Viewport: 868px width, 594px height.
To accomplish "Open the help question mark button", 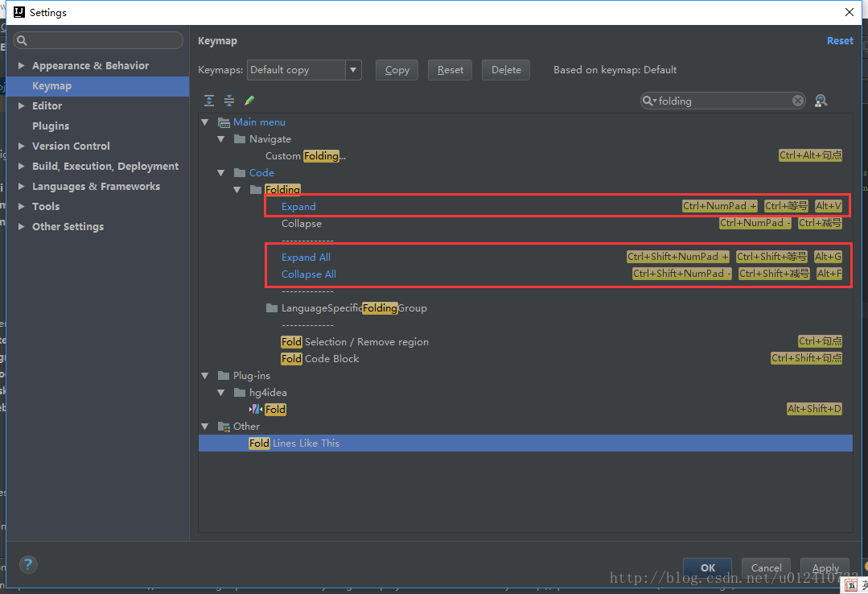I will click(28, 564).
